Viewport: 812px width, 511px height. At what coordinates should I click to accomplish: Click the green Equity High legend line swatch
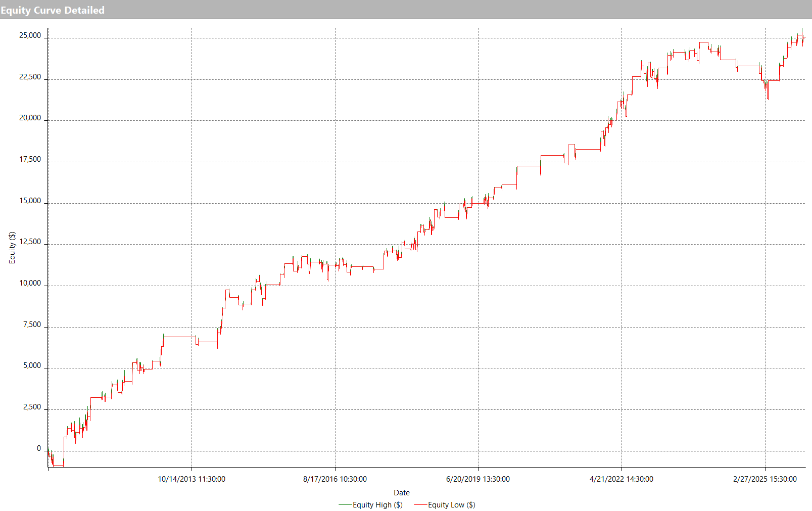coord(345,504)
